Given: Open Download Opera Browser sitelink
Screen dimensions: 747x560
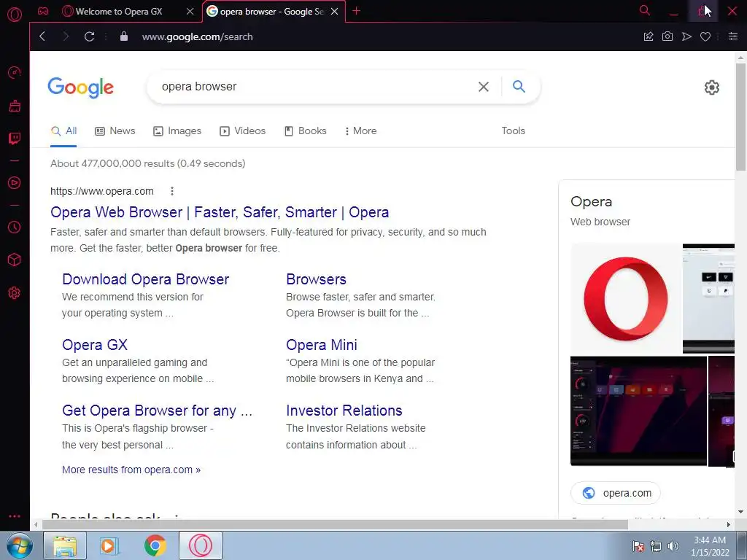Looking at the screenshot, I should [x=145, y=279].
